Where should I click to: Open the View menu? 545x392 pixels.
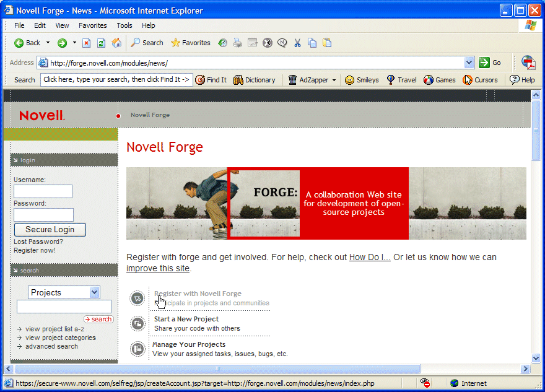click(62, 25)
